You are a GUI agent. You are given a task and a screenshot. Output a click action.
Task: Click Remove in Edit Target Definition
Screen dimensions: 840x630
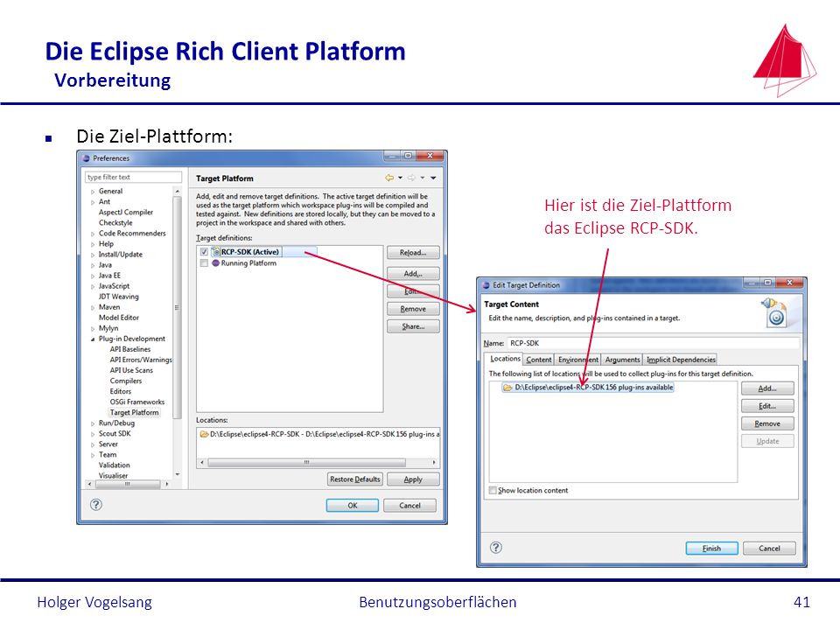click(767, 423)
